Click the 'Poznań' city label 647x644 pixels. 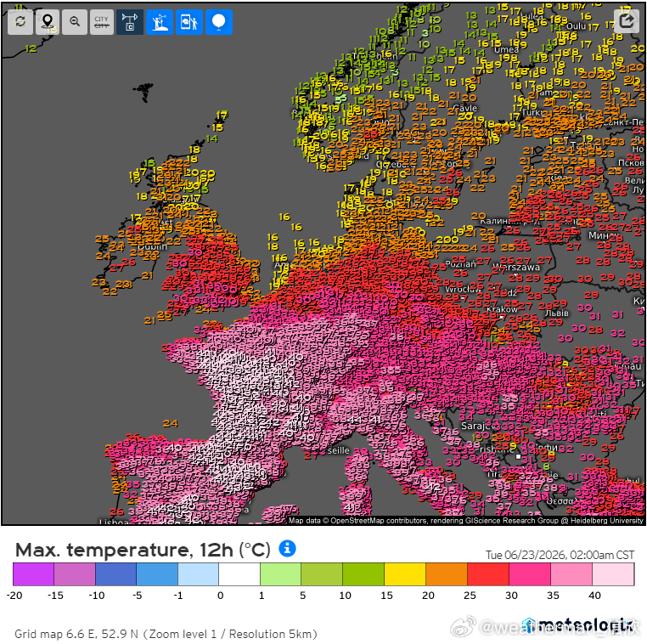[460, 263]
